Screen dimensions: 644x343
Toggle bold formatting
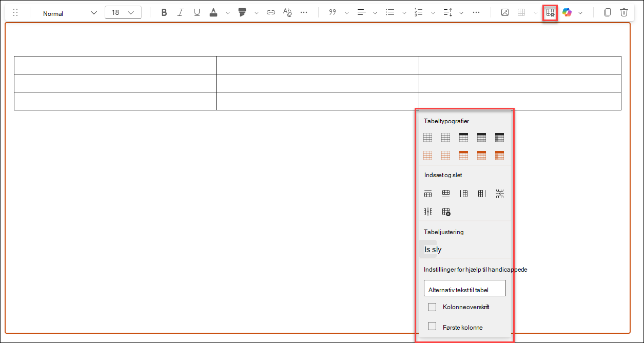(164, 13)
